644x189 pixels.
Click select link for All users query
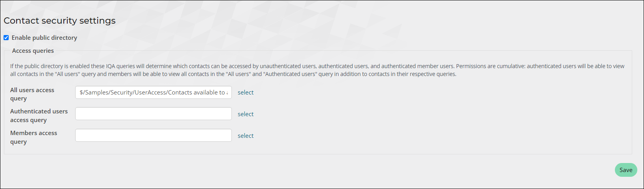(x=246, y=92)
